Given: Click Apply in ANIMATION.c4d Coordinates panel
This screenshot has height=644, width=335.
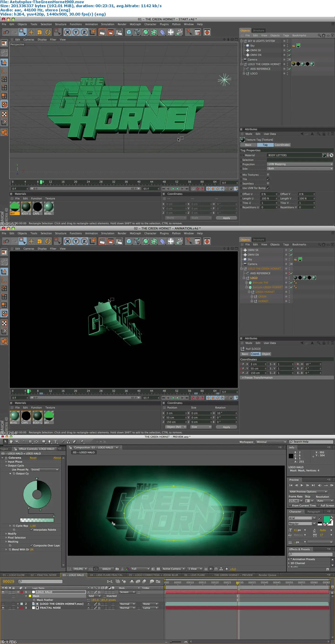Looking at the screenshot, I should (x=226, y=427).
